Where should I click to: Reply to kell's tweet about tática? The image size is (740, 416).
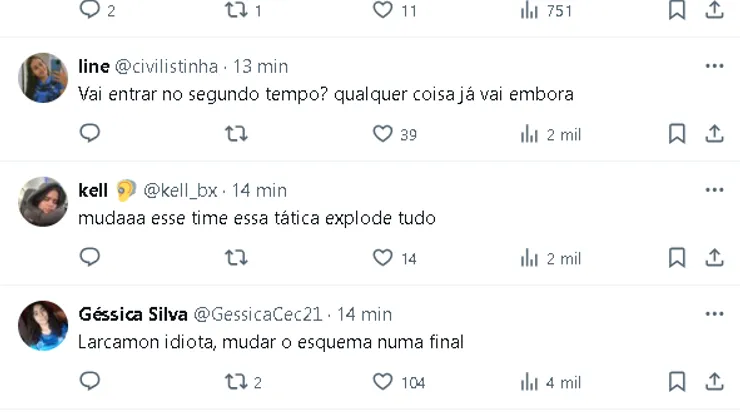pos(90,257)
